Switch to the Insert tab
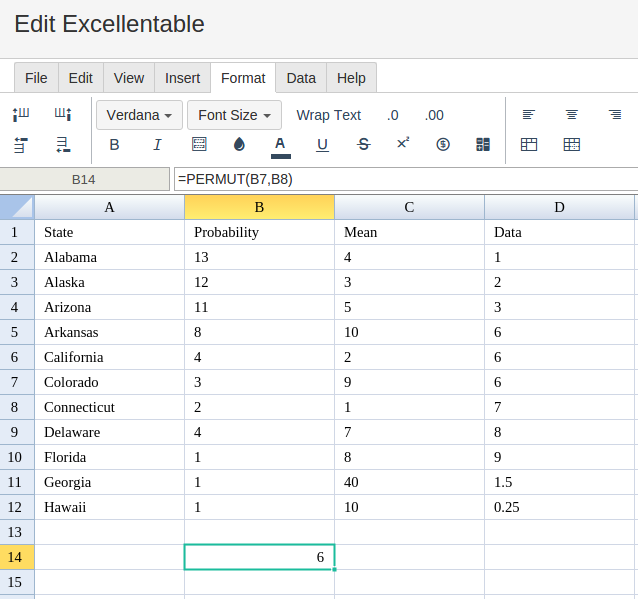The image size is (638, 599). [182, 78]
